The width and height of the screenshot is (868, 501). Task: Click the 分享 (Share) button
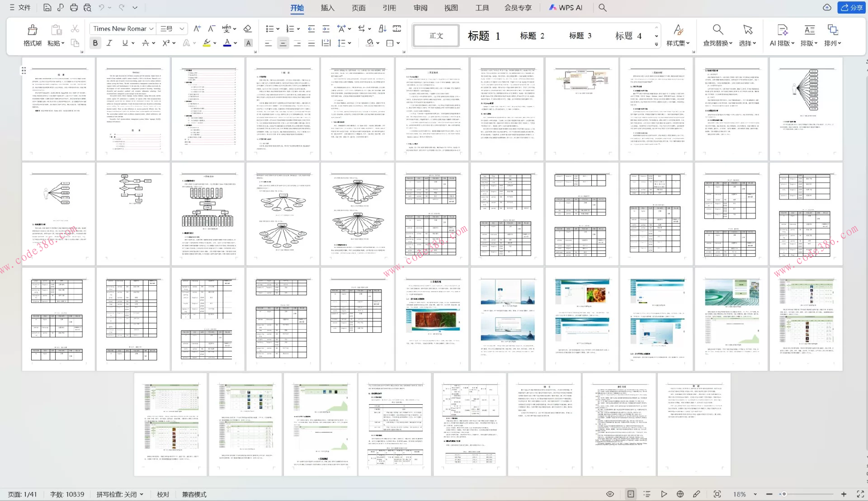[851, 7]
